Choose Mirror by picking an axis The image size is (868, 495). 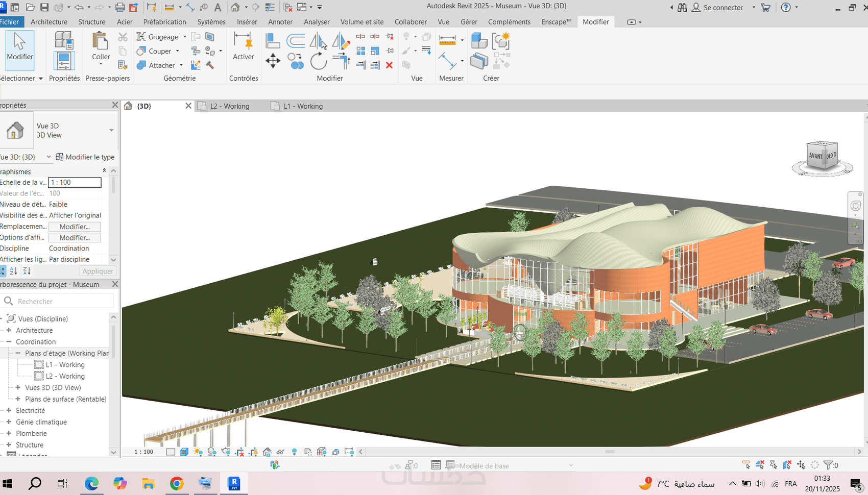[x=318, y=40]
